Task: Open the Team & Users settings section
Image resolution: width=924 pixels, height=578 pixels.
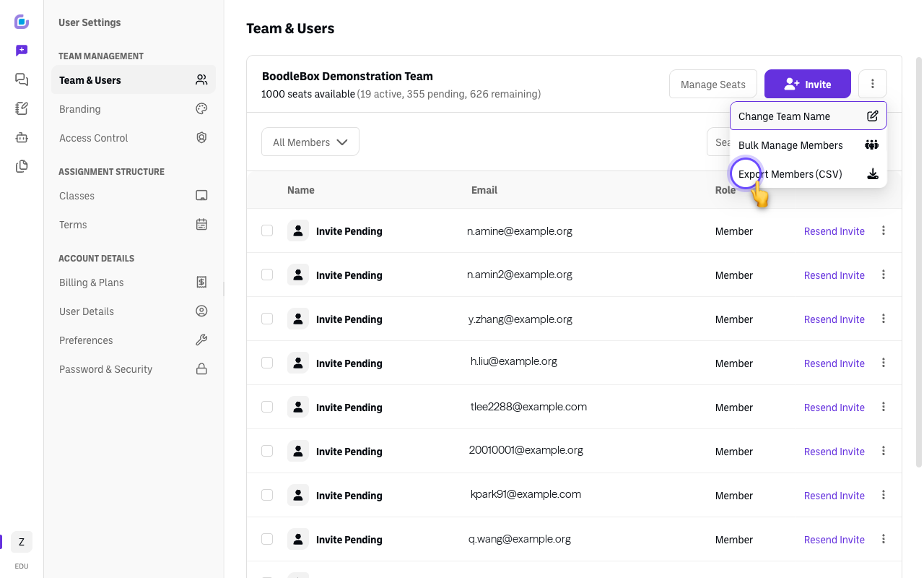Action: (134, 80)
